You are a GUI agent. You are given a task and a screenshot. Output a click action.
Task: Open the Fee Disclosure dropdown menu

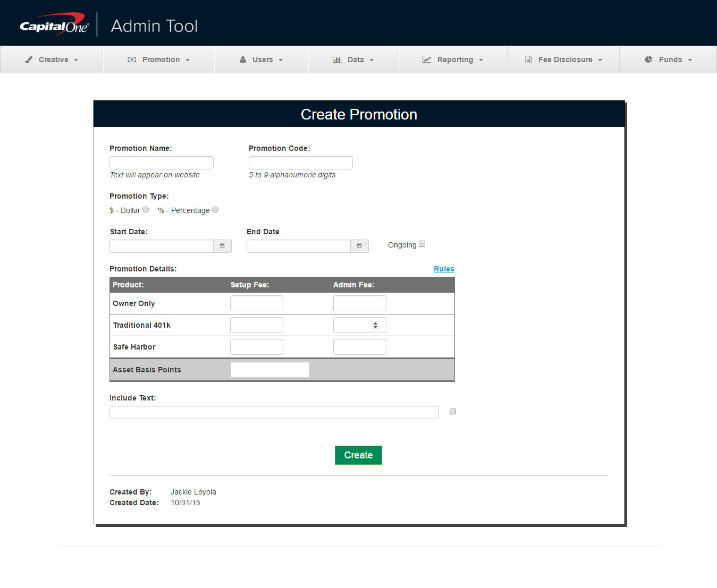(x=565, y=59)
